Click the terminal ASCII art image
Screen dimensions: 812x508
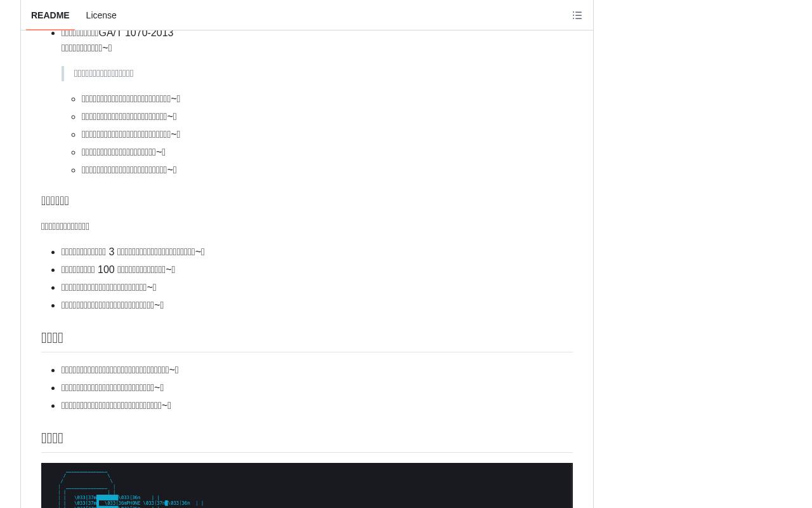(307, 486)
